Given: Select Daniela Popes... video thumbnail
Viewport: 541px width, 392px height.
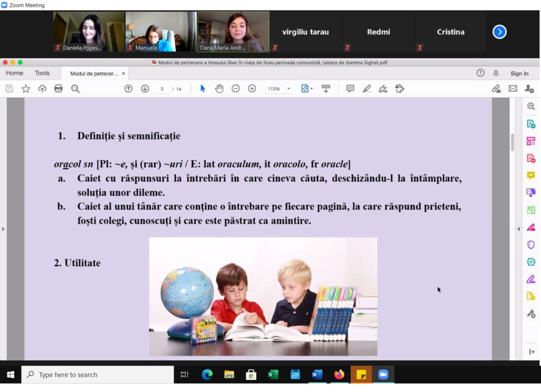Looking at the screenshot, I should (89, 31).
